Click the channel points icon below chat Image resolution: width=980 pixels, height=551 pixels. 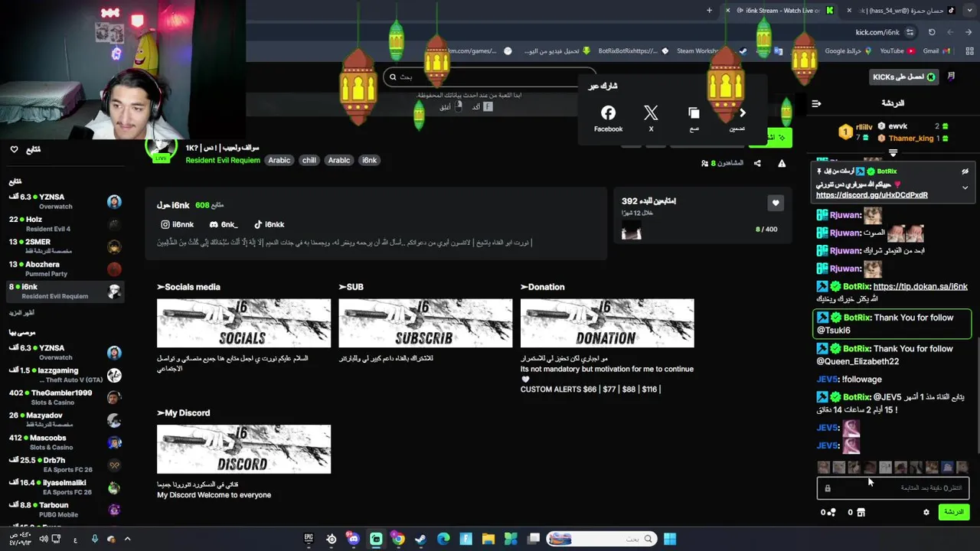[831, 512]
